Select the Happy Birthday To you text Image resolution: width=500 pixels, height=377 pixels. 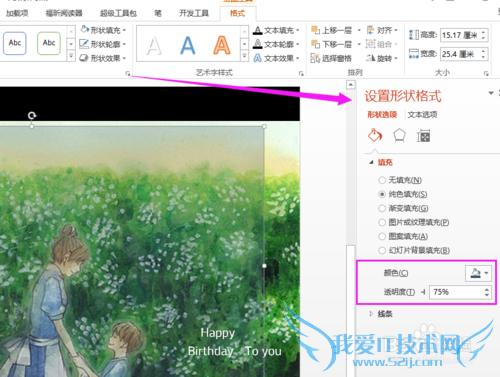click(x=235, y=342)
